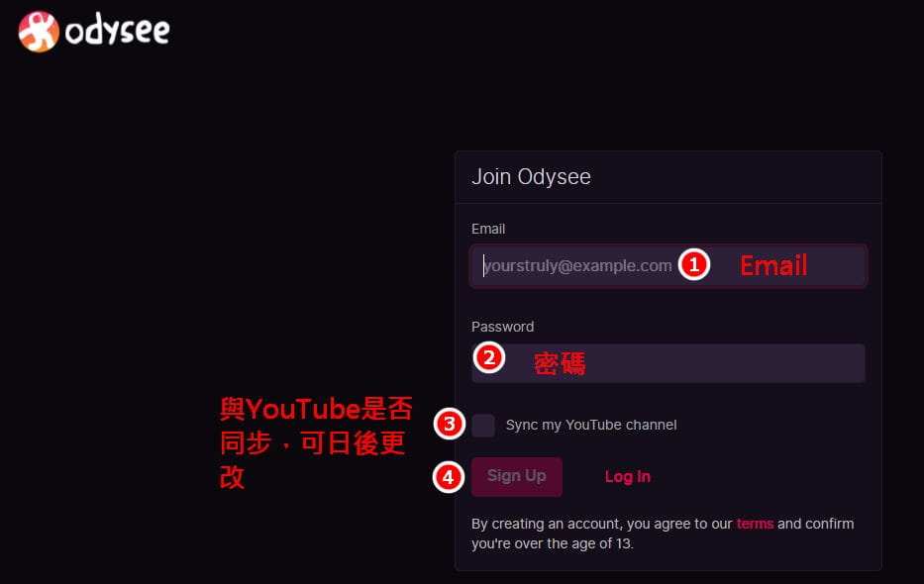The image size is (924, 584).
Task: Click the Odysee logo icon
Action: pyautogui.click(x=39, y=32)
